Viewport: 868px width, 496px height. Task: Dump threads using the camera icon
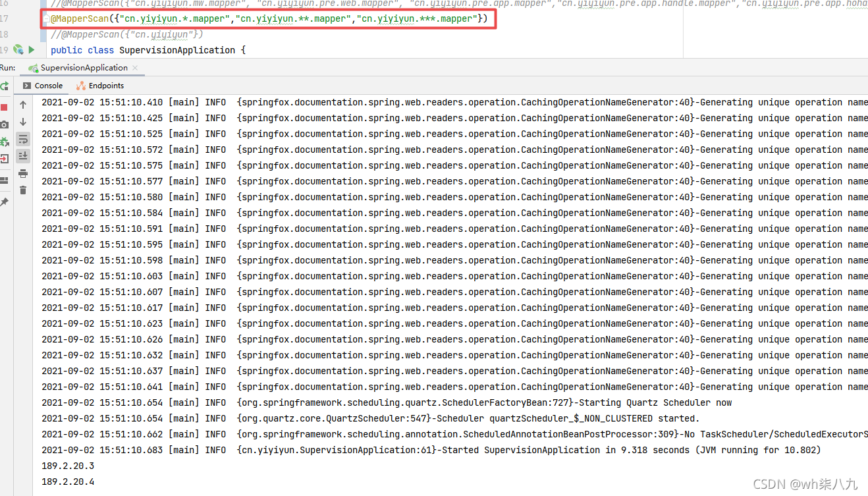click(4, 124)
